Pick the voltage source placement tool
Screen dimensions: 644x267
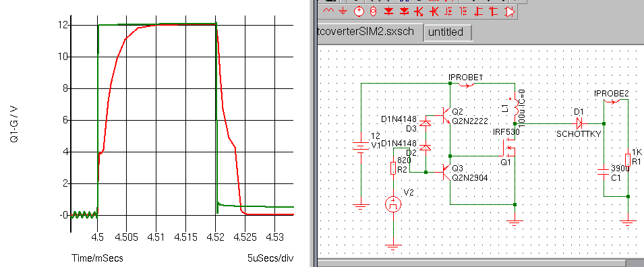click(x=359, y=11)
